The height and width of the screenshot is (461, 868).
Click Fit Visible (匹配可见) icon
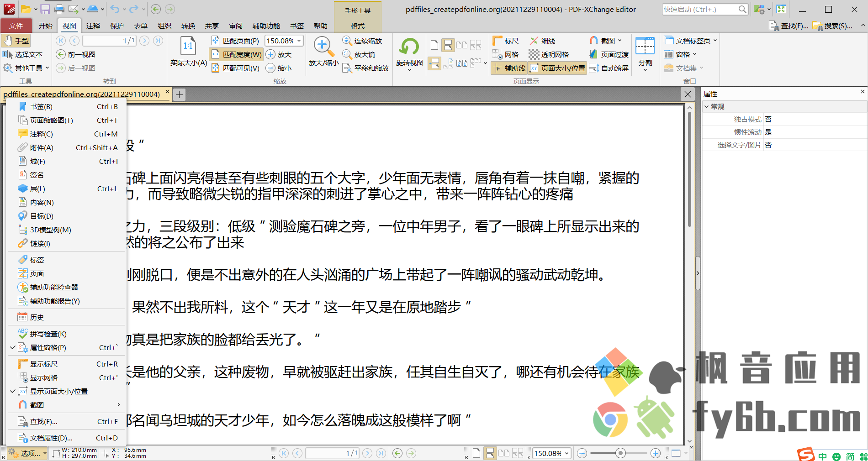coord(216,68)
